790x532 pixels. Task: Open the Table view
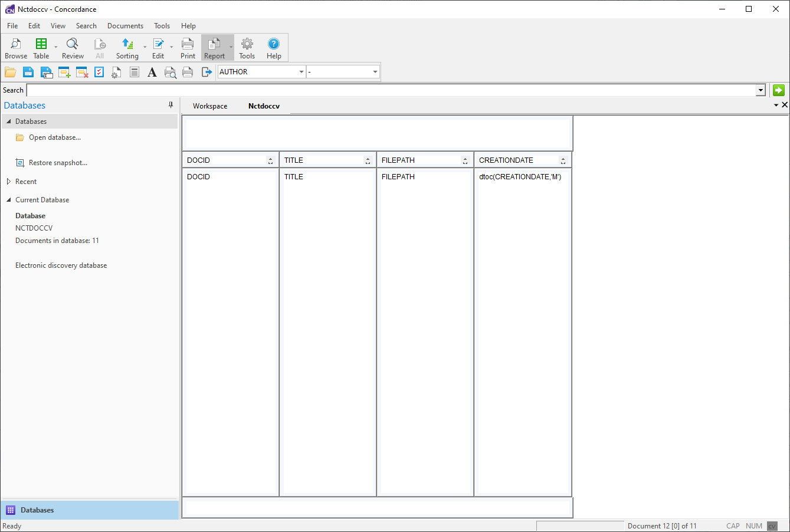click(41, 48)
